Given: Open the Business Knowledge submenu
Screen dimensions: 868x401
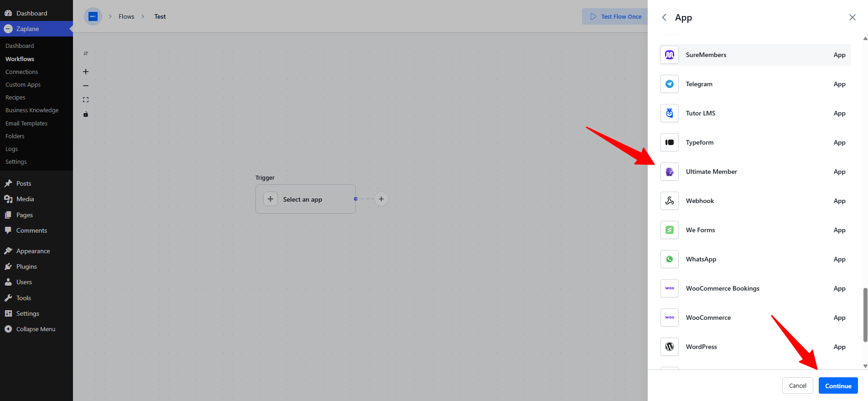Looking at the screenshot, I should (x=32, y=110).
